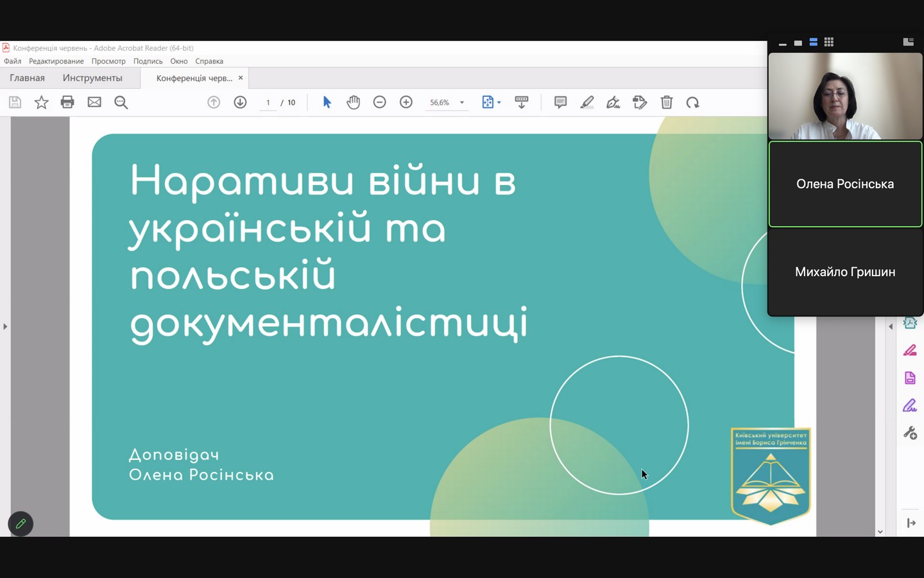Screen dimensions: 924x578
Task: Click the page number input field
Action: click(268, 103)
